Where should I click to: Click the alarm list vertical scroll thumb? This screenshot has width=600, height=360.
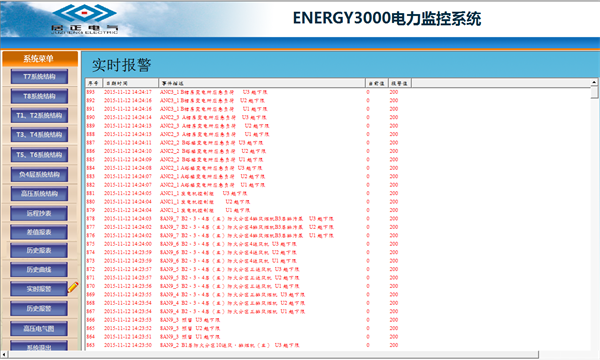(594, 92)
